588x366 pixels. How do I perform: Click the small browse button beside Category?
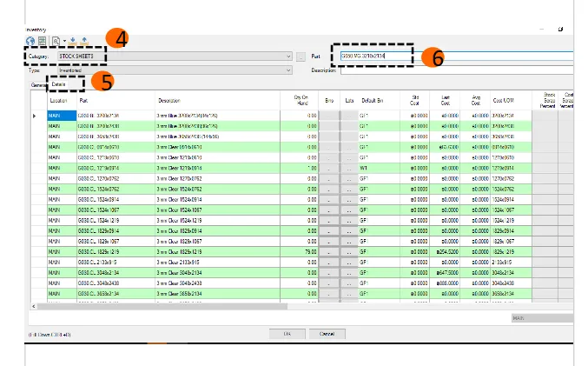(x=301, y=57)
